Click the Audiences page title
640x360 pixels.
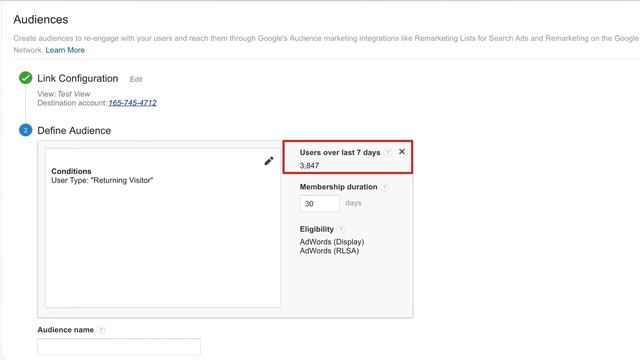pyautogui.click(x=41, y=20)
